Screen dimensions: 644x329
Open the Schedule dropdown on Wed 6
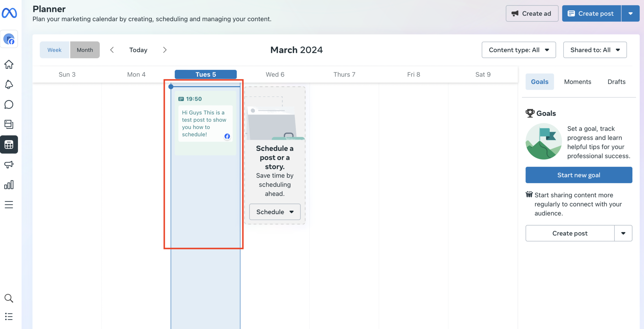click(x=275, y=212)
